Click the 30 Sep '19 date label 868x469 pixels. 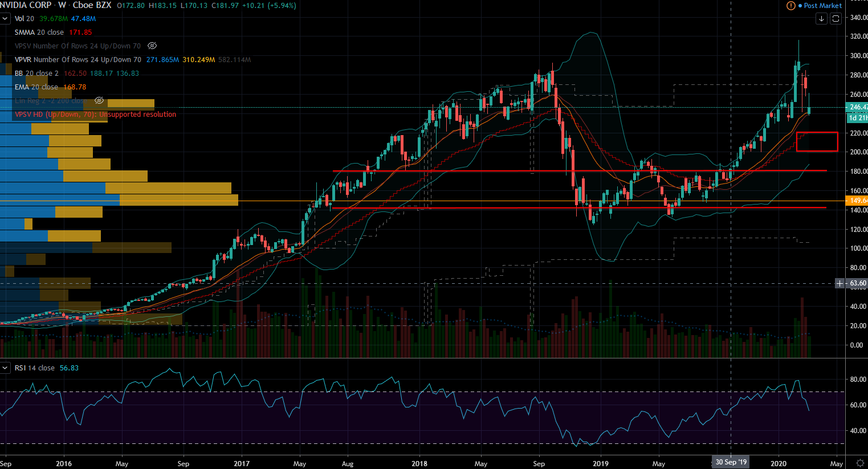click(x=731, y=462)
